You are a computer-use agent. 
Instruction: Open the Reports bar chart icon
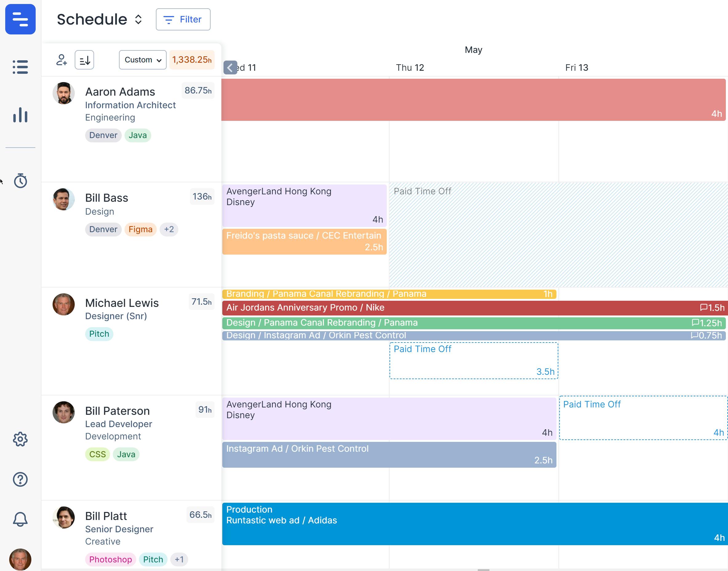(x=20, y=115)
